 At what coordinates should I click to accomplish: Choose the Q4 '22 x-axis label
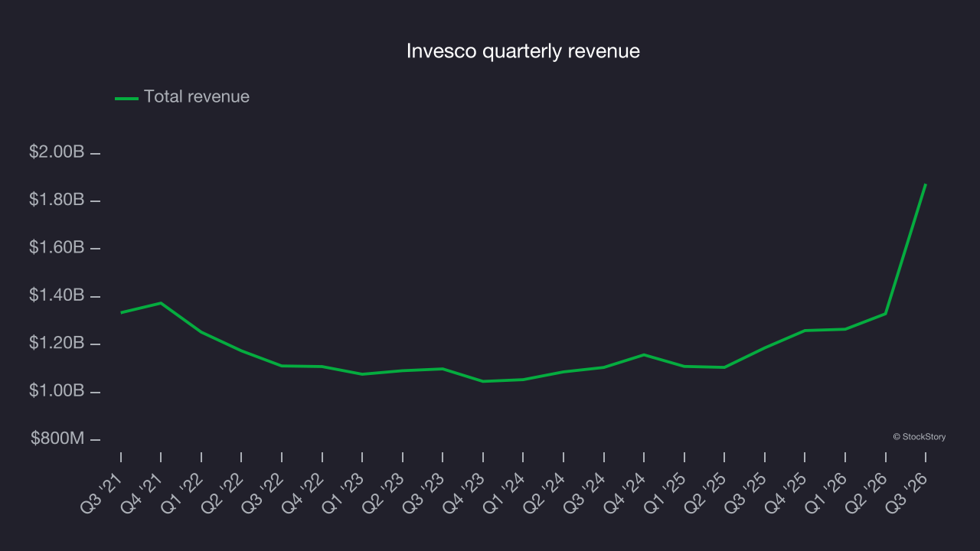tap(303, 491)
